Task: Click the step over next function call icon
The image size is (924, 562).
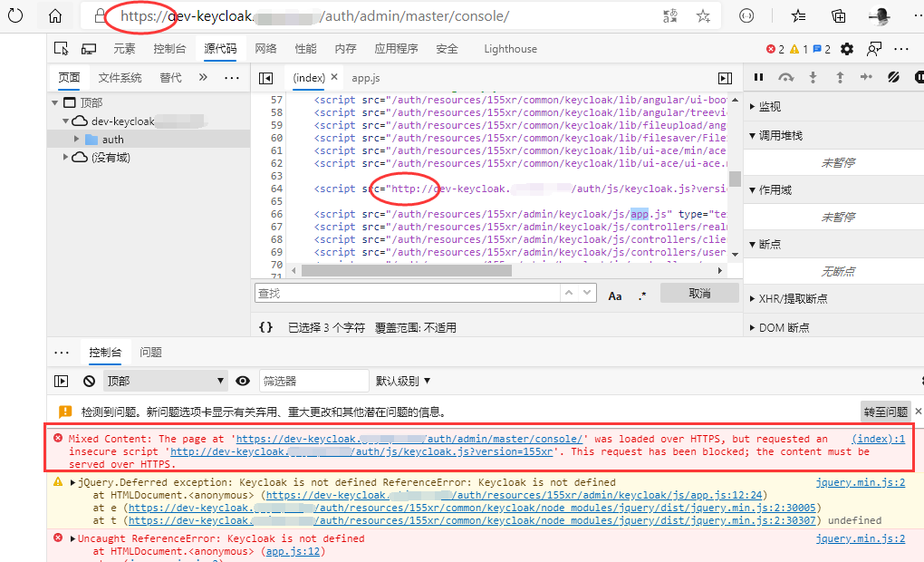Action: point(784,77)
